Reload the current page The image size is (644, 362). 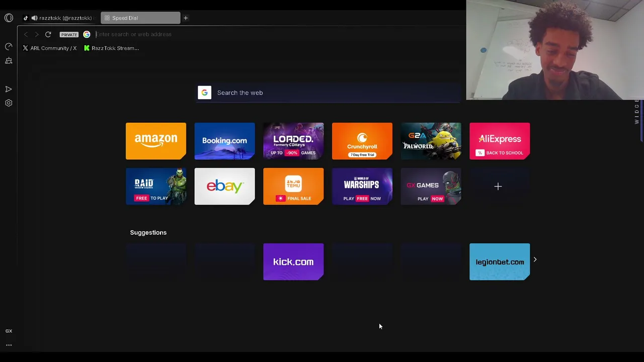(48, 34)
